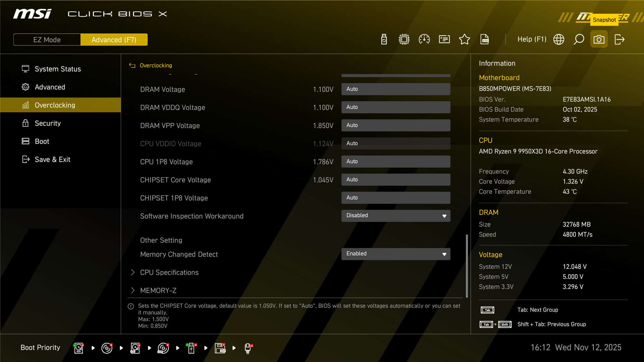Click the DRAM Voltage Auto field
Viewport: 644px width, 362px height.
tap(396, 89)
